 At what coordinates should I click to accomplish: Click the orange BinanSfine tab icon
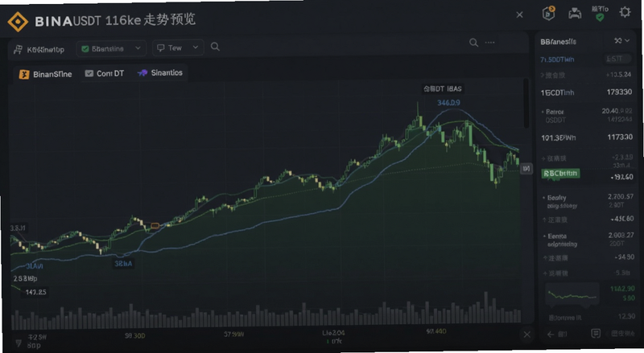coord(24,74)
